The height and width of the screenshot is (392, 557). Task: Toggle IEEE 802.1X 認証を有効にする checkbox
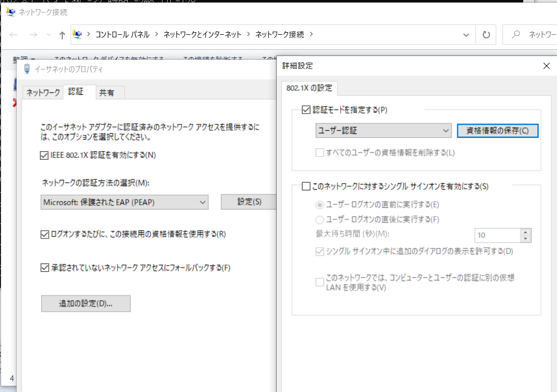(x=44, y=156)
